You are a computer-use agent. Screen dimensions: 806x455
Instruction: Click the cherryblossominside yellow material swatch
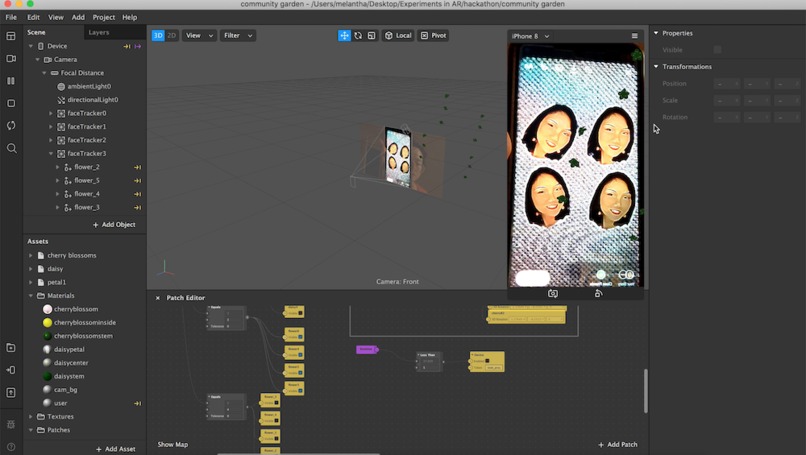click(47, 322)
